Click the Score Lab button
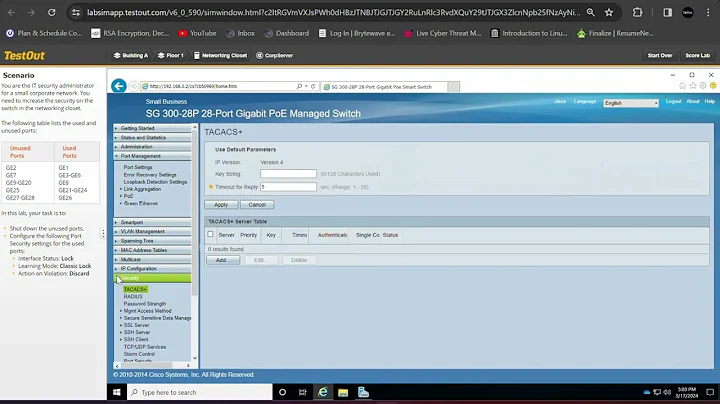The width and height of the screenshot is (720, 404). (x=698, y=56)
